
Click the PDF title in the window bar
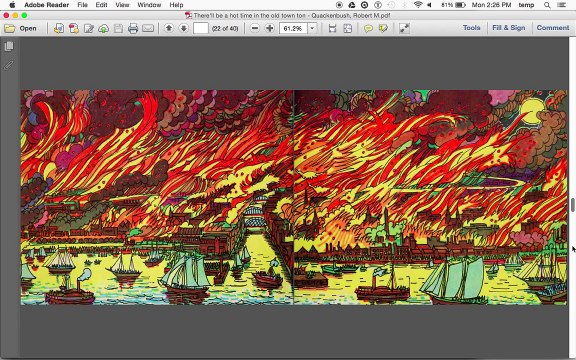[292, 15]
